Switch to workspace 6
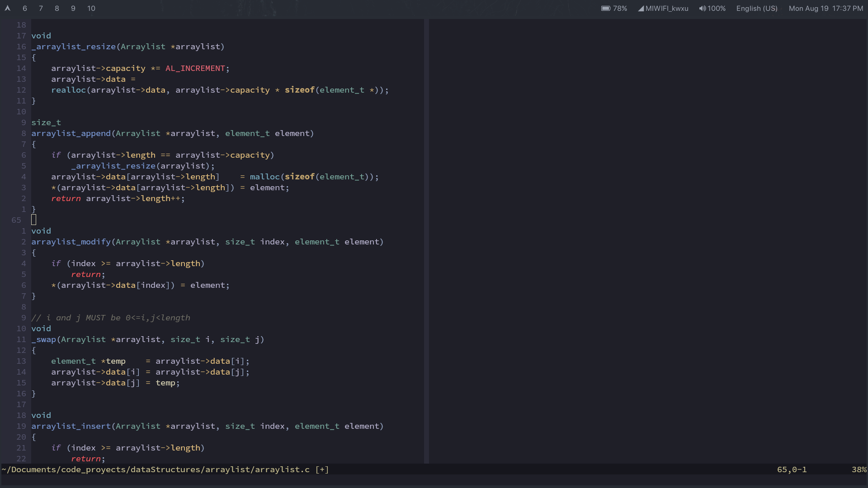The height and width of the screenshot is (488, 868). point(25,8)
